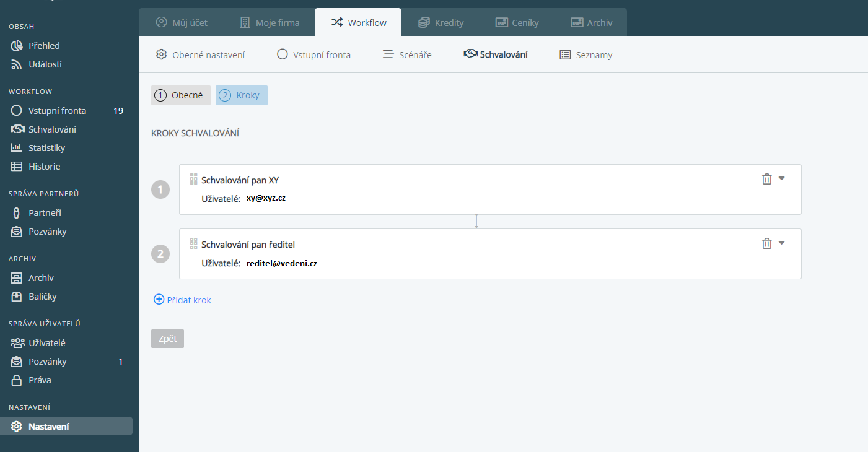Open Vstupní fronta in sidebar
The height and width of the screenshot is (452, 868).
(x=57, y=111)
